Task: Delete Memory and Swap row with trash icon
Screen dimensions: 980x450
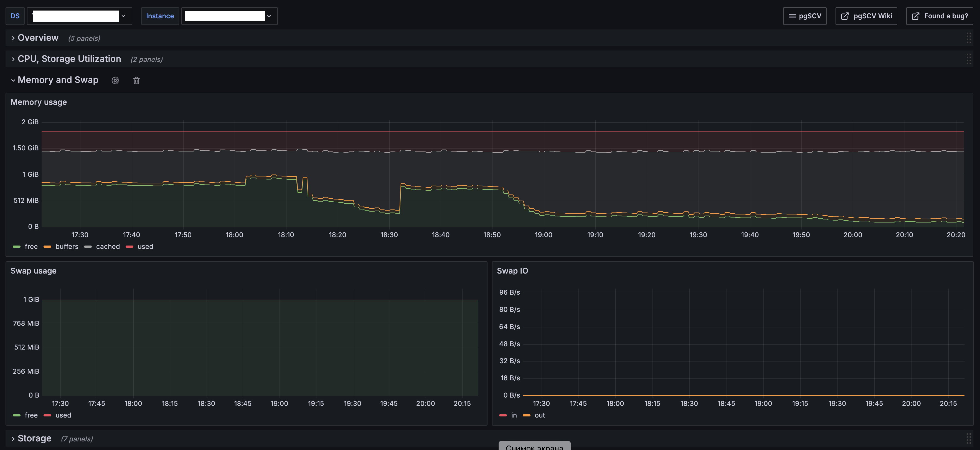Action: (x=136, y=80)
